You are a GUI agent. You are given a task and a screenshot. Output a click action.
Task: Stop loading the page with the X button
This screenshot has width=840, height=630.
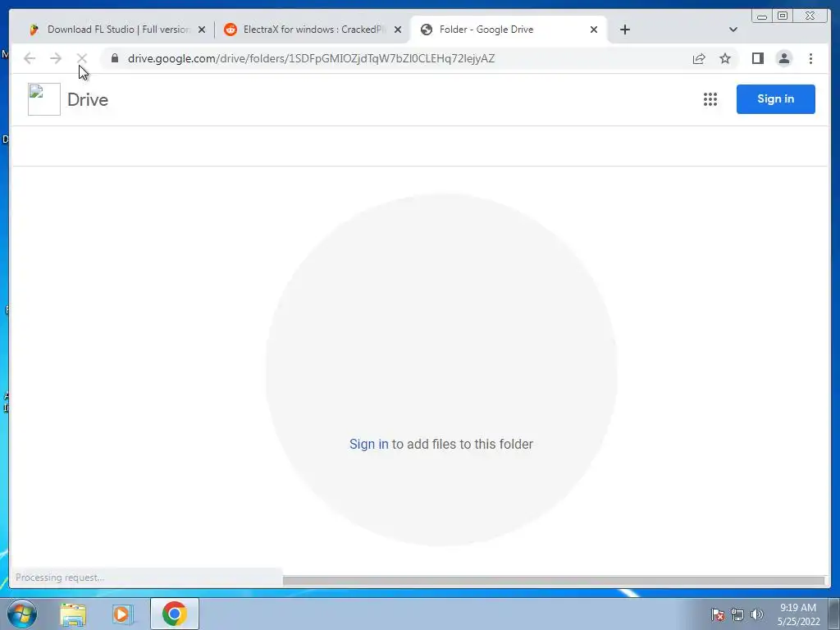(x=81, y=58)
